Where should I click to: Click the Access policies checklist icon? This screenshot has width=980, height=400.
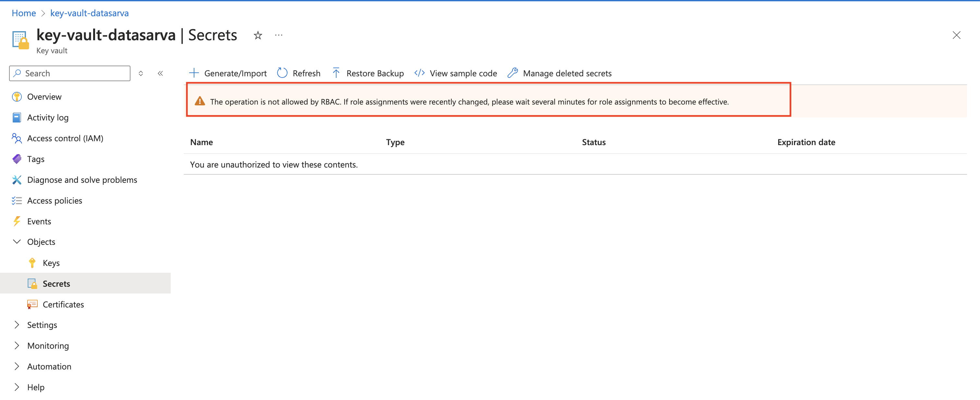17,201
